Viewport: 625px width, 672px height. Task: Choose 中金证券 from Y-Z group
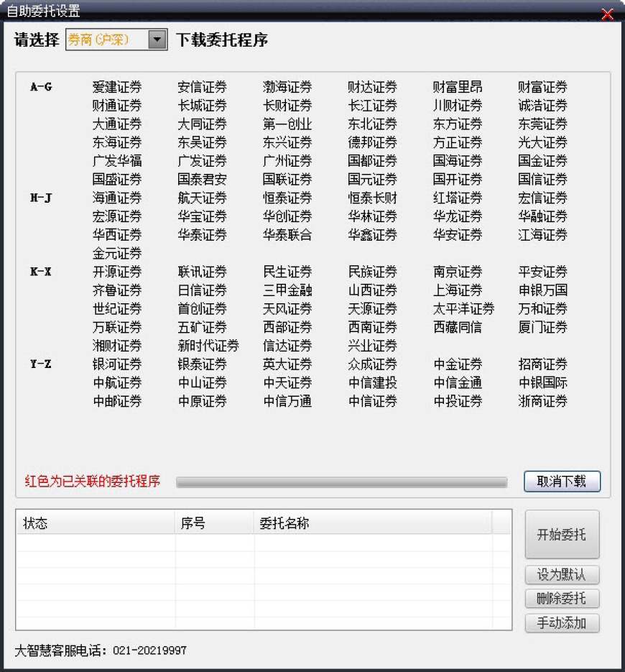tap(457, 364)
